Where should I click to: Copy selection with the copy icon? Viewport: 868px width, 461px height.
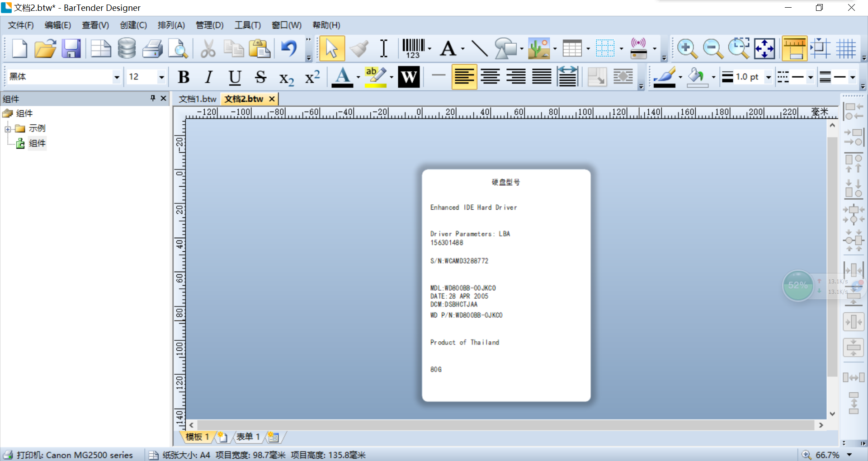[234, 48]
